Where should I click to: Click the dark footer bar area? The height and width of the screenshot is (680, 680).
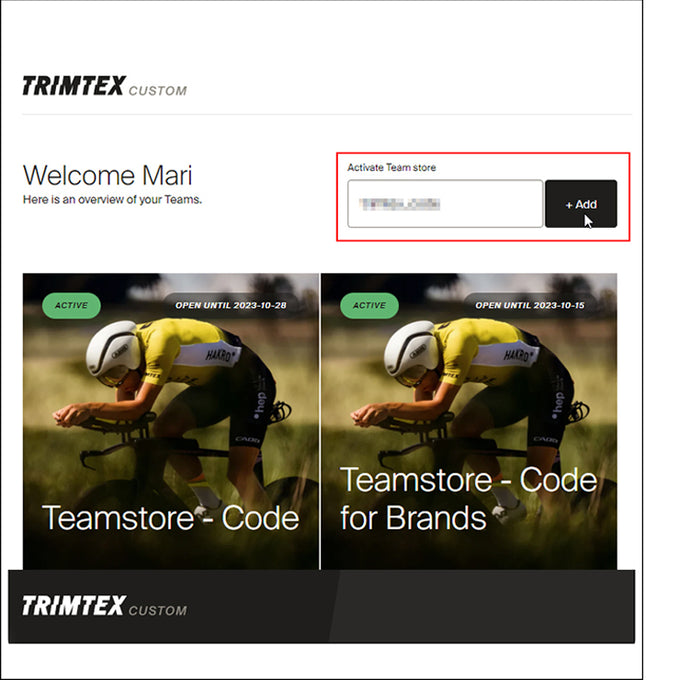point(321,606)
